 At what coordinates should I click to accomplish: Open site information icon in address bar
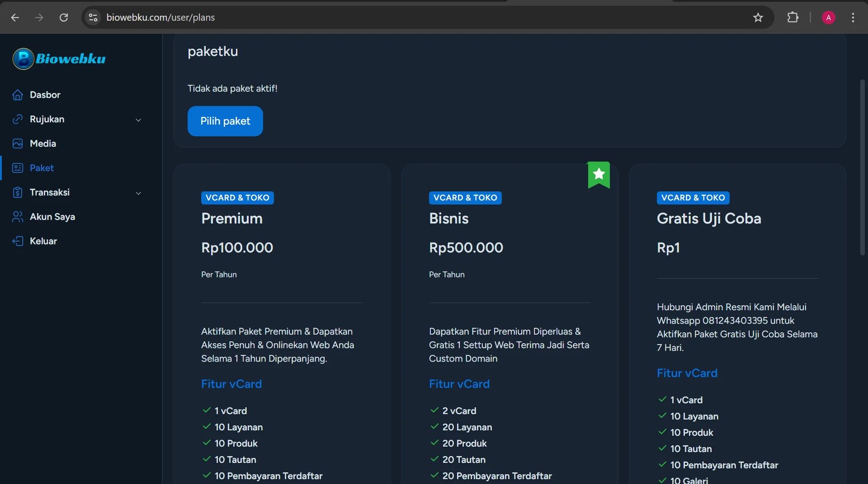coord(93,17)
